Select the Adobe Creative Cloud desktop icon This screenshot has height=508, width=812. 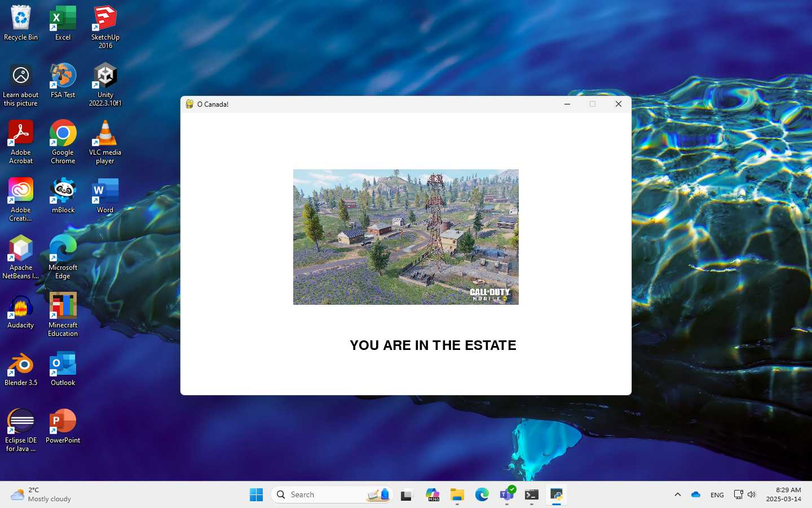coord(21,200)
